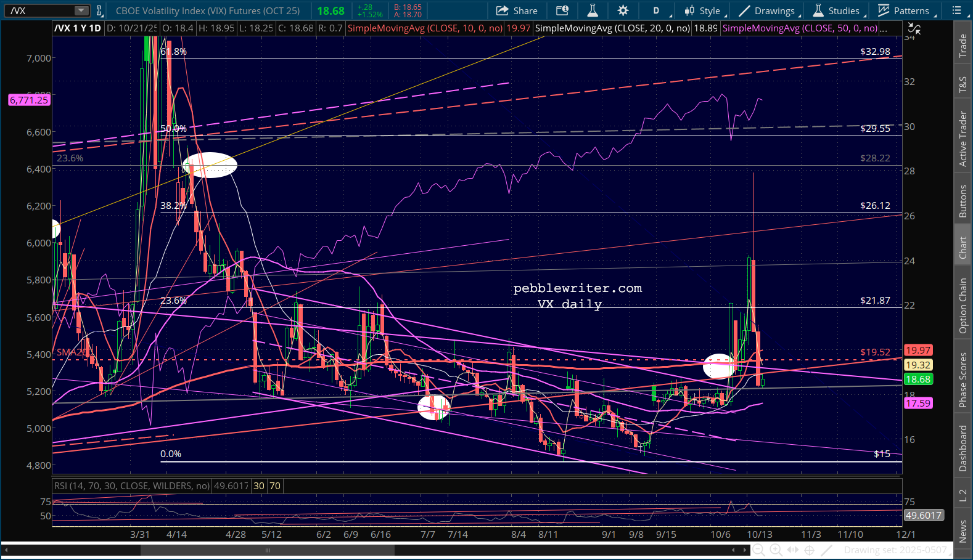Open the symbol linking clip icon
The image size is (973, 560).
click(x=99, y=10)
